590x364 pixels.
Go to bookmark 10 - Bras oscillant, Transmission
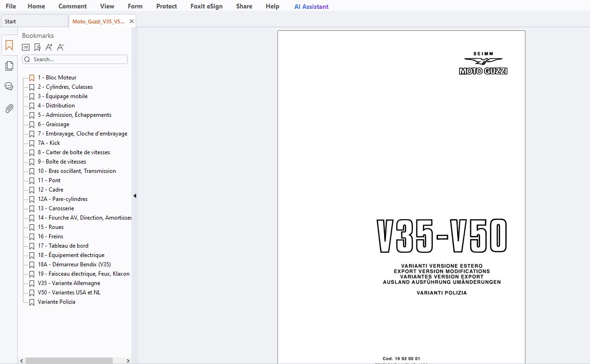(77, 171)
